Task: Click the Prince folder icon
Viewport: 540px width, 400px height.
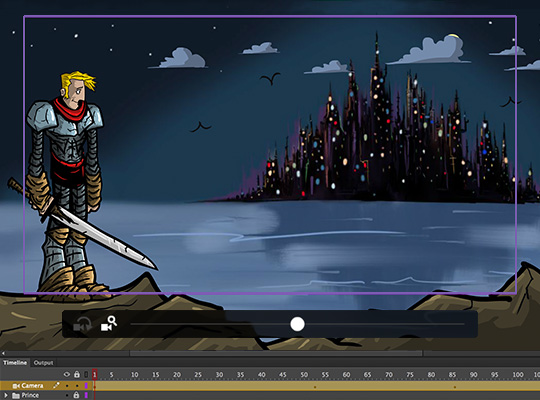Action: [16, 396]
